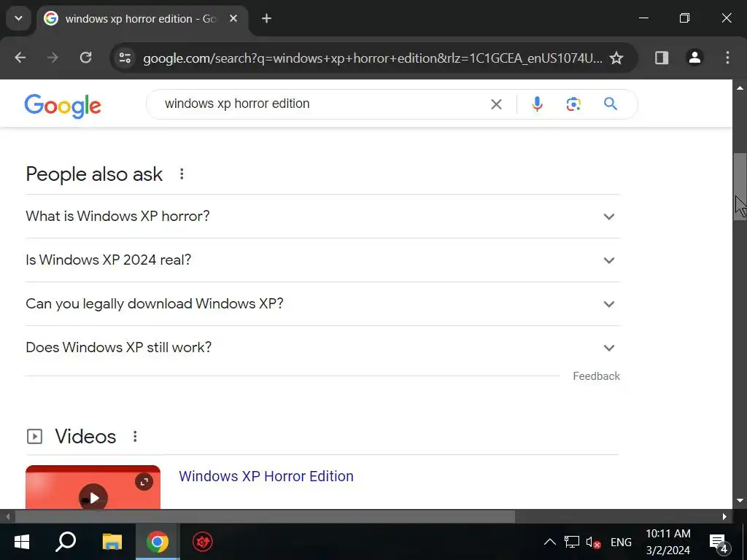Search by image with Google Lens icon
Image resolution: width=747 pixels, height=560 pixels.
pyautogui.click(x=573, y=104)
